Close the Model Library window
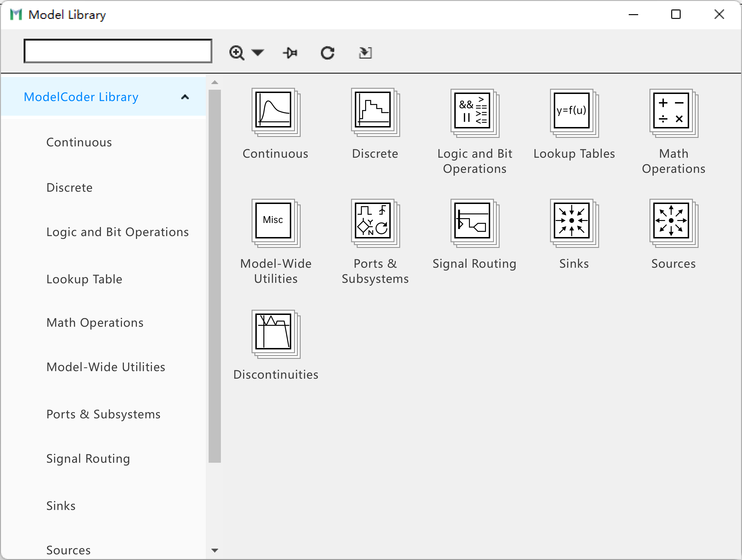Screen dimensions: 742x560 click(x=719, y=14)
